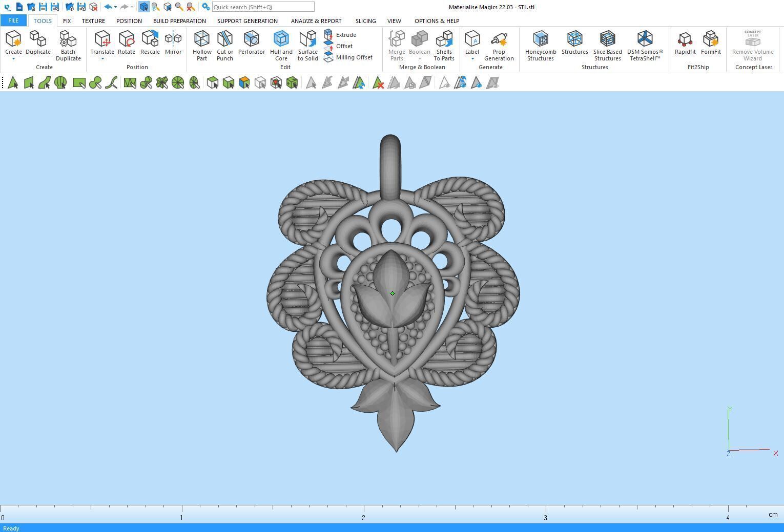Open the Cut or Punch tool
This screenshot has width=784, height=532.
pos(225,46)
